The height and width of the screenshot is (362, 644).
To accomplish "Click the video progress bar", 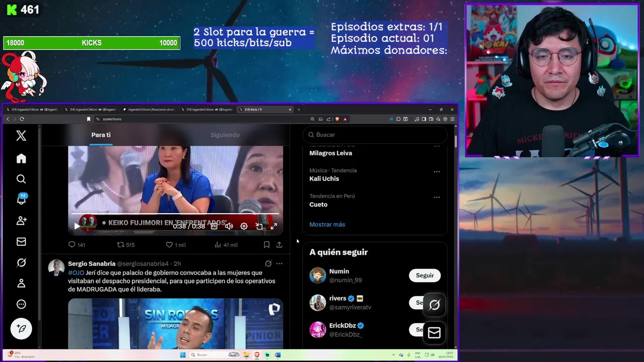I will 175,215.
